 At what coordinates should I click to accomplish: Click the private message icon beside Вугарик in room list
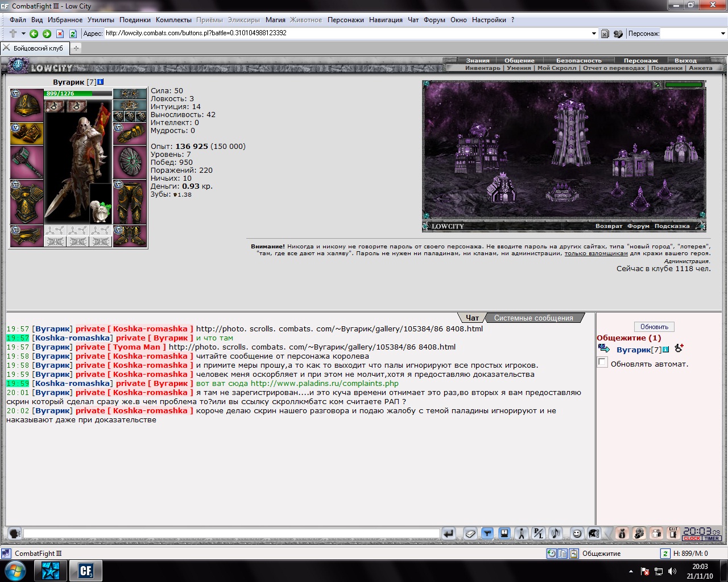tap(604, 349)
